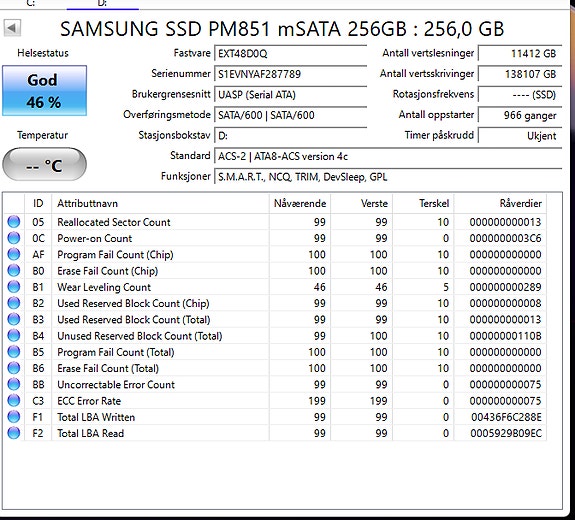Click the current value 199 of ECC Error Rate

[317, 401]
